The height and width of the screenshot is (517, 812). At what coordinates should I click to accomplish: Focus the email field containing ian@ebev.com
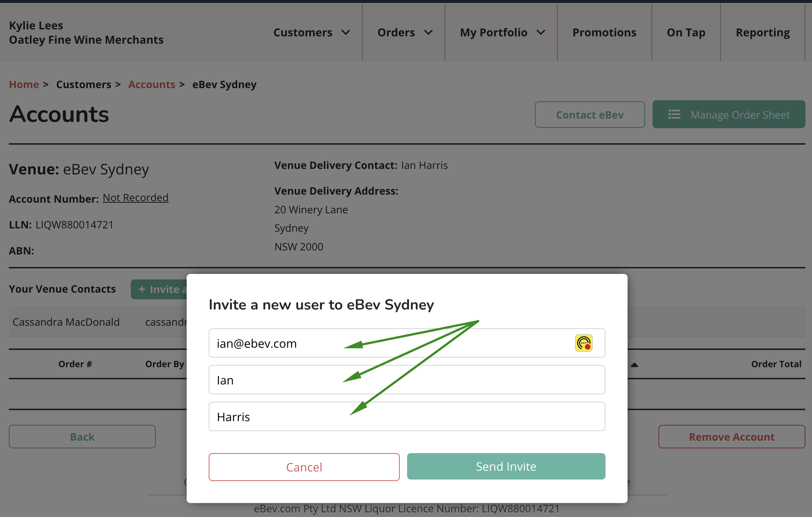pyautogui.click(x=389, y=343)
